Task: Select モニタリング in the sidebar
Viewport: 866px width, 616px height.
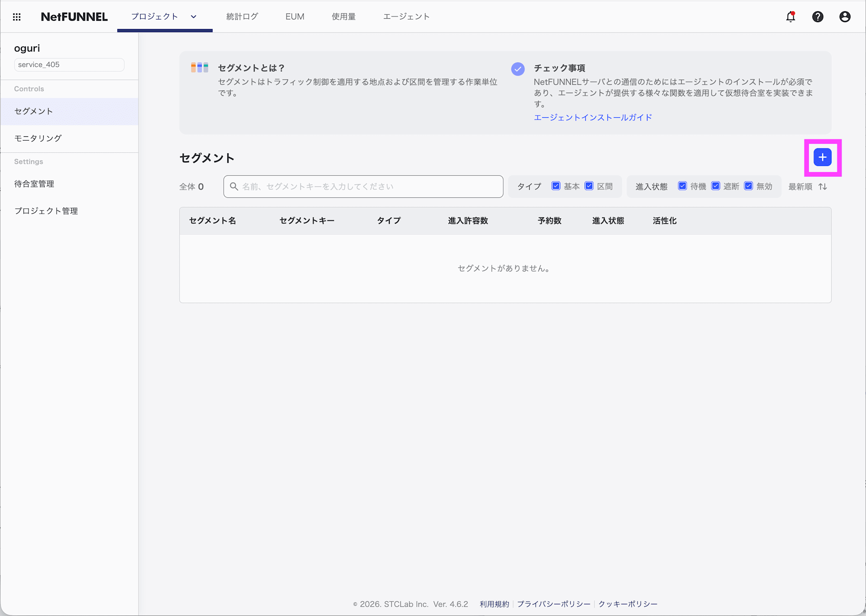Action: 37,138
